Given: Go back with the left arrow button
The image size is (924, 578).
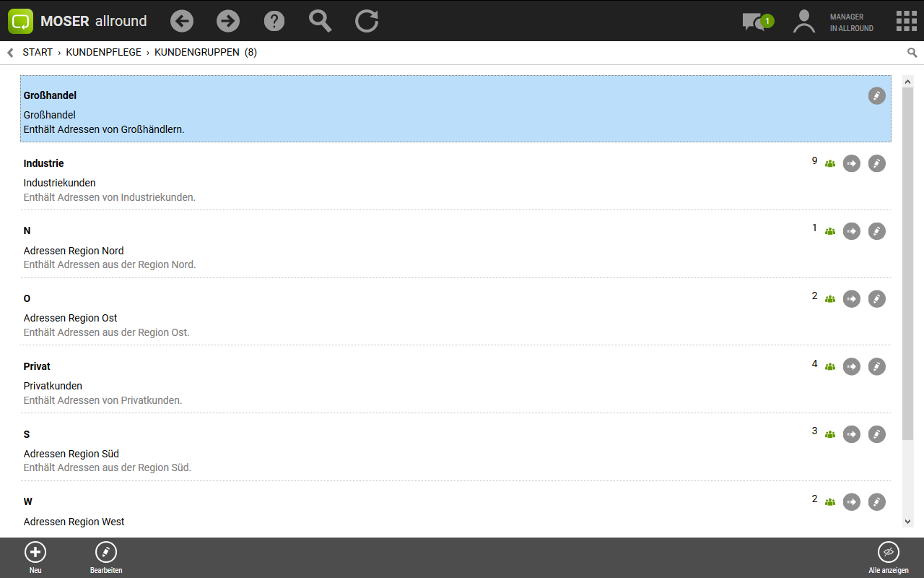Looking at the screenshot, I should [182, 21].
